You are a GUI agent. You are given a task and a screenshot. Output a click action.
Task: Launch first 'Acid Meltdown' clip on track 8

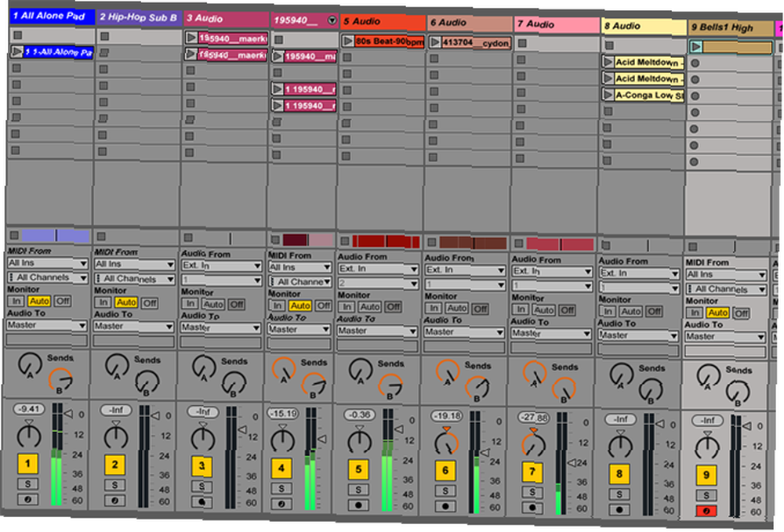click(x=608, y=62)
